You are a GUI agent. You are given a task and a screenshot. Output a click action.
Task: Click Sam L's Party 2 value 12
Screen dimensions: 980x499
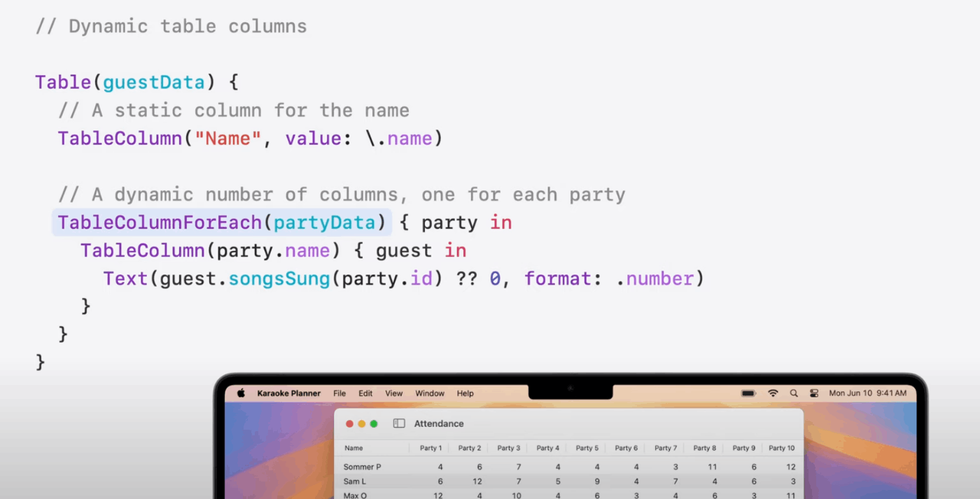(x=477, y=482)
